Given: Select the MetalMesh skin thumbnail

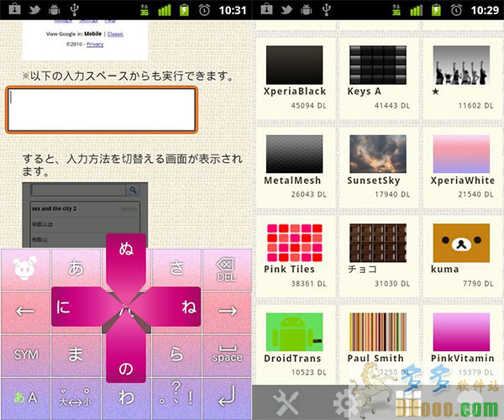Looking at the screenshot, I should [x=294, y=154].
